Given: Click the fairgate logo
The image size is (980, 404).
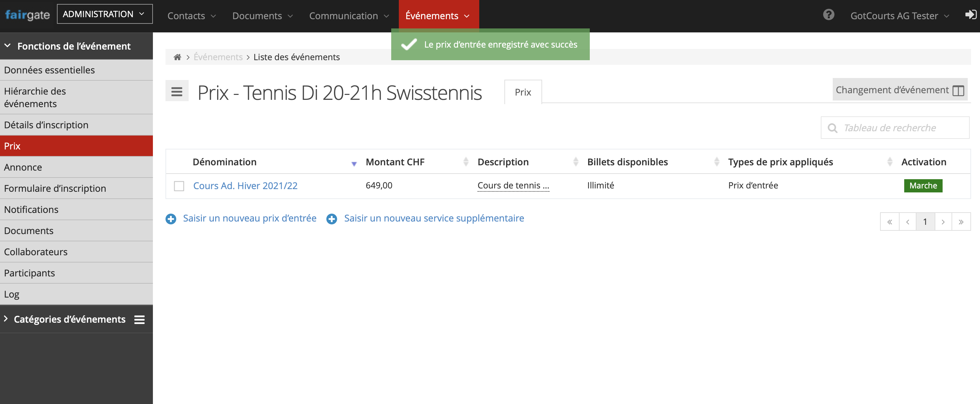Looking at the screenshot, I should tap(27, 15).
